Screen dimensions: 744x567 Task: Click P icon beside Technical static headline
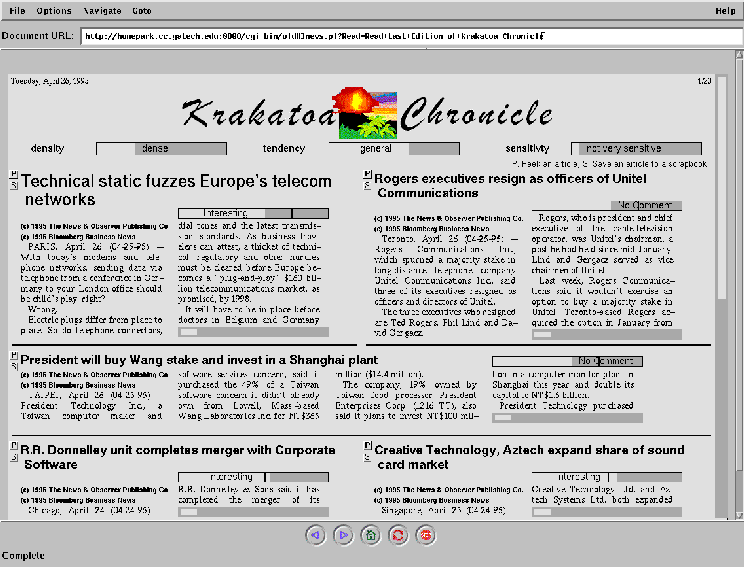click(14, 175)
